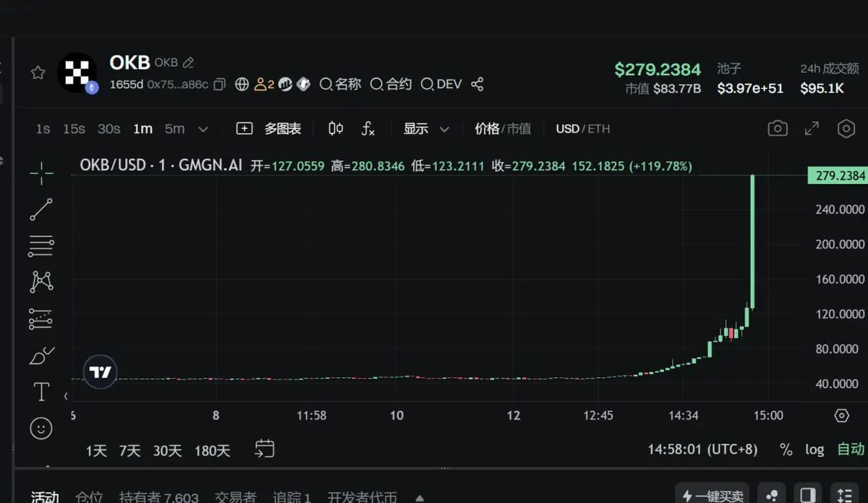
Task: Click the TradingView logo badge
Action: [x=100, y=373]
